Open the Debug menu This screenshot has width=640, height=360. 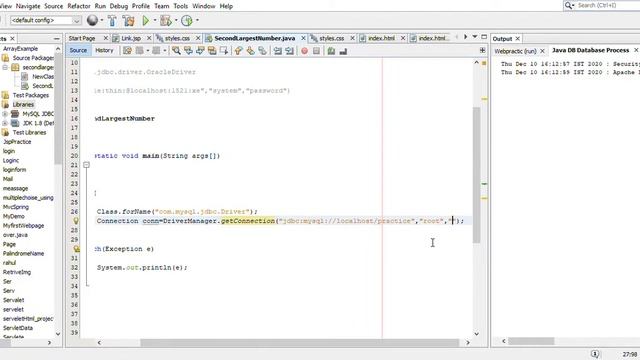tap(118, 6)
